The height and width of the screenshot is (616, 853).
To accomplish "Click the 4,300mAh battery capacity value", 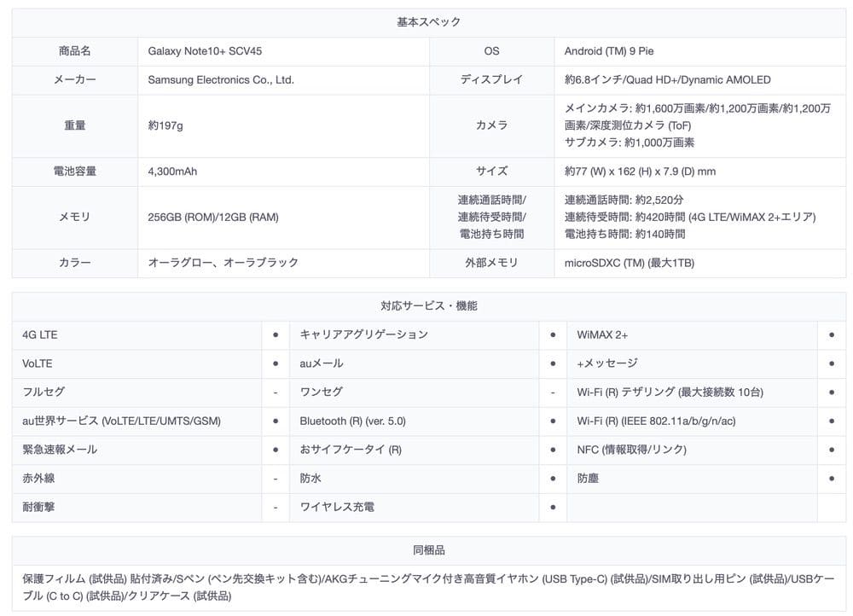I will 172,171.
